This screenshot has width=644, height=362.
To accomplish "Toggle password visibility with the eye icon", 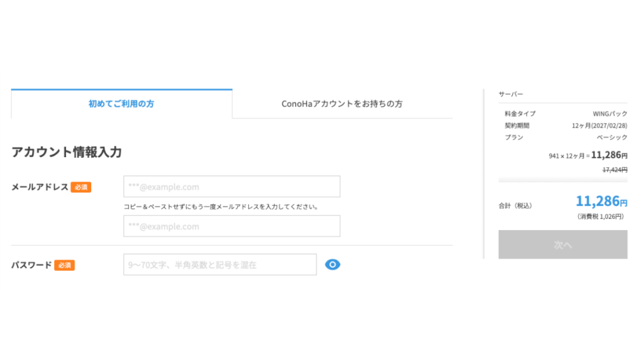I will coord(333,265).
